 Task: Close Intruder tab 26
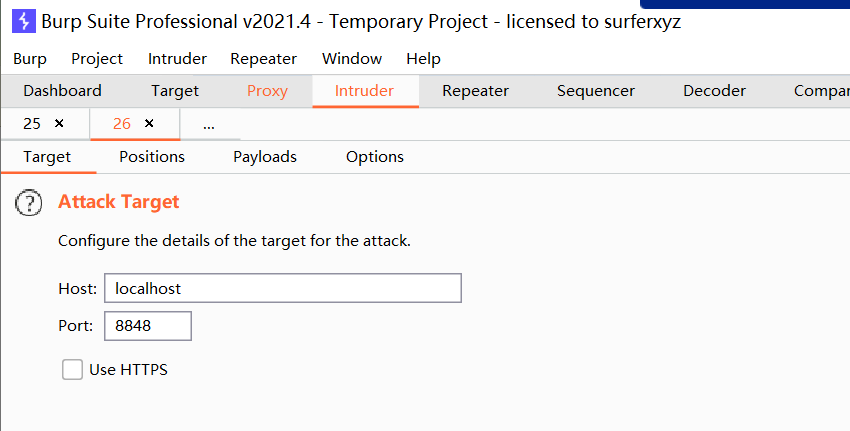[149, 124]
